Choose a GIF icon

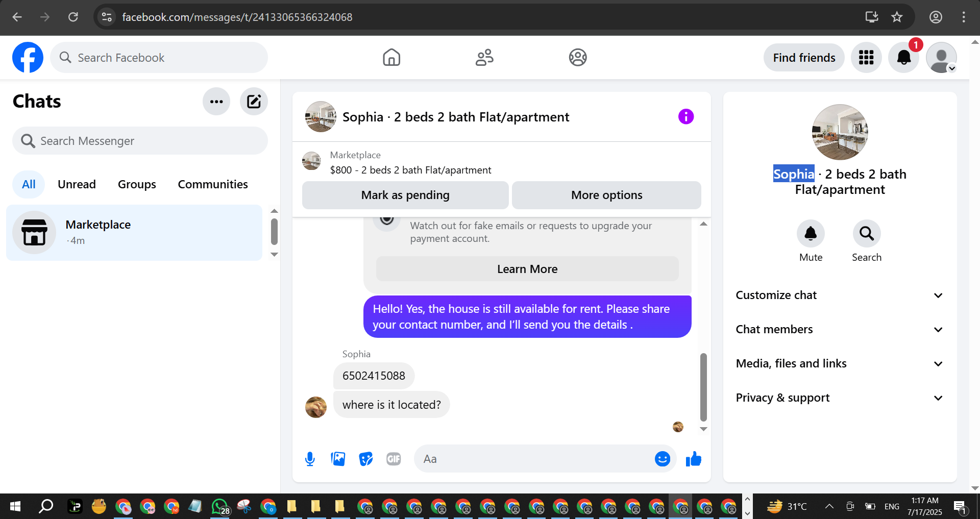point(394,459)
